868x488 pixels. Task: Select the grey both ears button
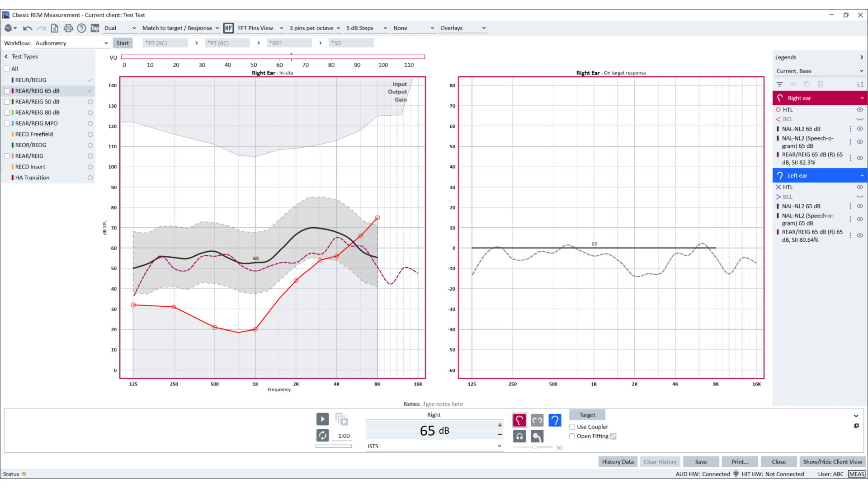click(x=537, y=420)
